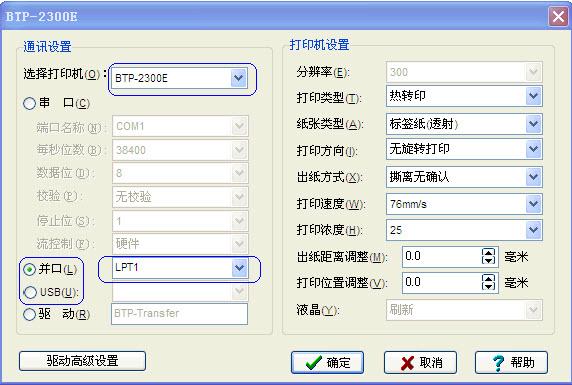This screenshot has width=572, height=385.
Task: Select the USB(U) radio button
Action: [29, 292]
